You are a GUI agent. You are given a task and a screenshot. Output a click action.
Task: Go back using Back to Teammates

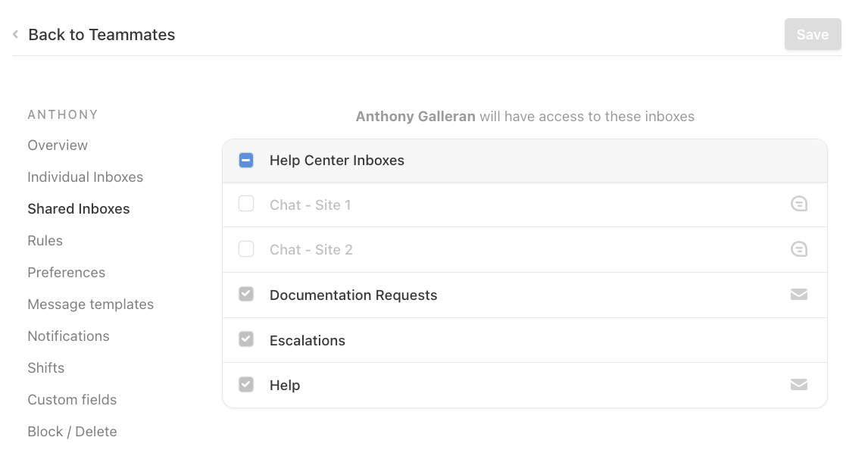pos(101,34)
